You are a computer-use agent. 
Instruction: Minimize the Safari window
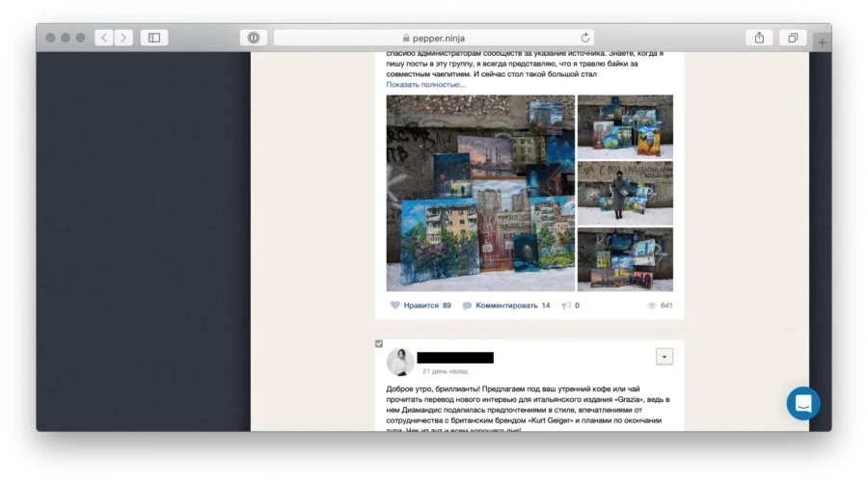[66, 38]
